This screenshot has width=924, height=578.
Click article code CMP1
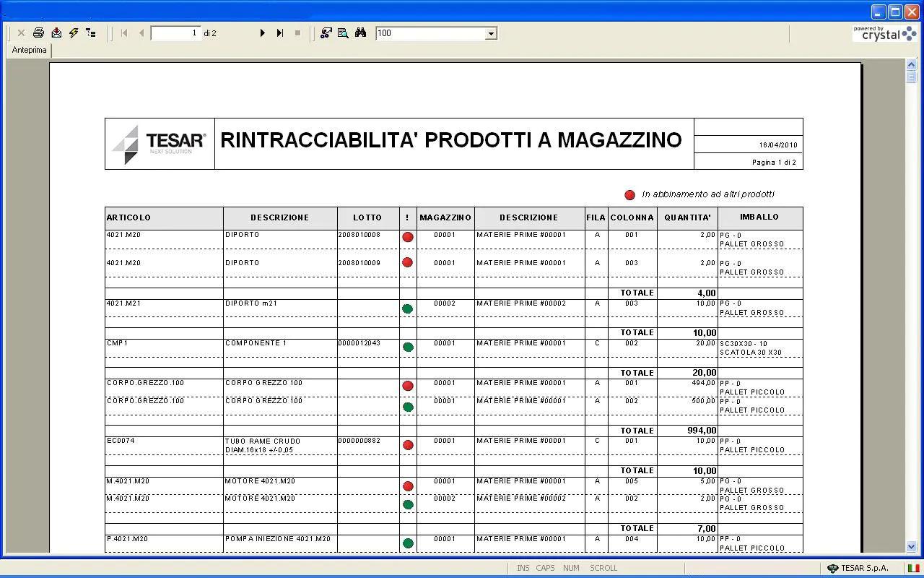117,343
